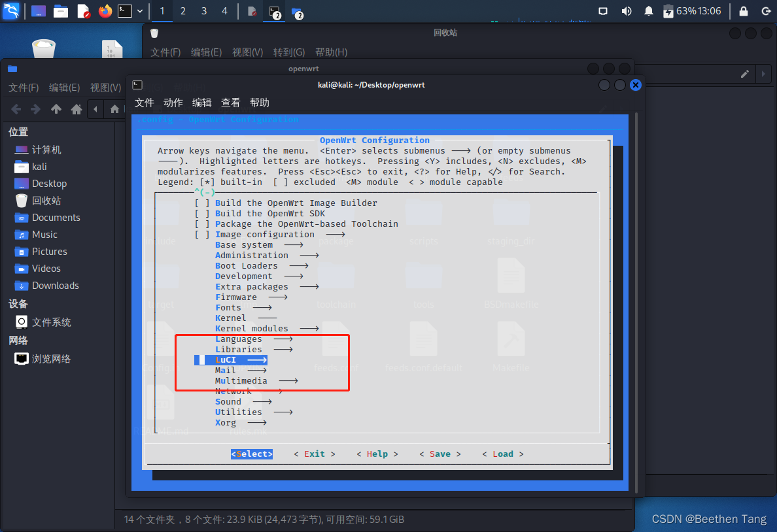This screenshot has width=777, height=532.
Task: Go to home folder in file manager toolbar
Action: coord(77,109)
